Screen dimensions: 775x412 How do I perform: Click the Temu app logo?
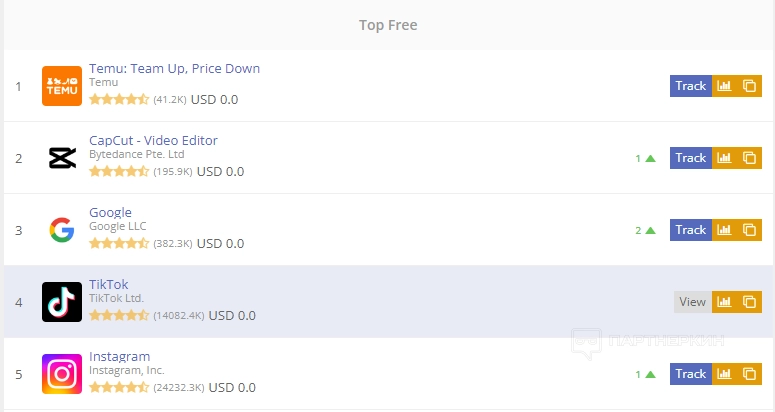(x=62, y=86)
